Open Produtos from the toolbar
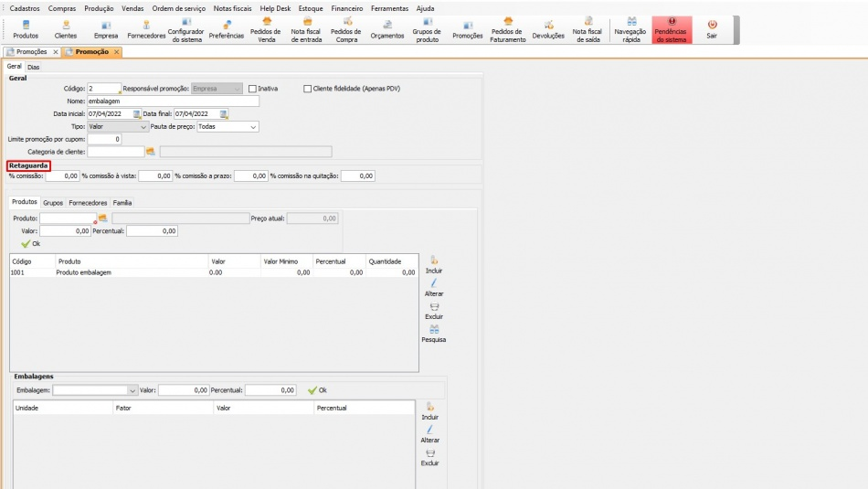Viewport: 868px width, 489px height. [26, 29]
